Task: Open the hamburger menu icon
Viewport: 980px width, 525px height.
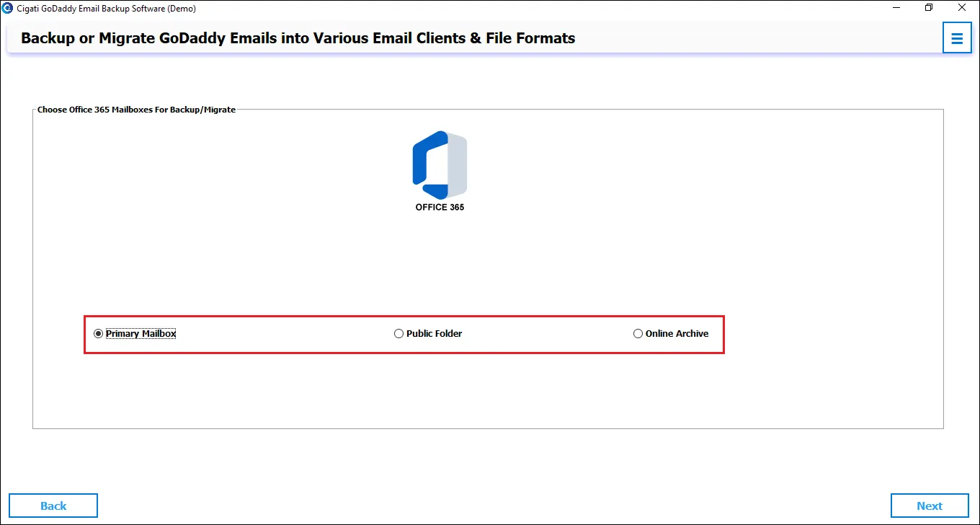Action: [957, 38]
